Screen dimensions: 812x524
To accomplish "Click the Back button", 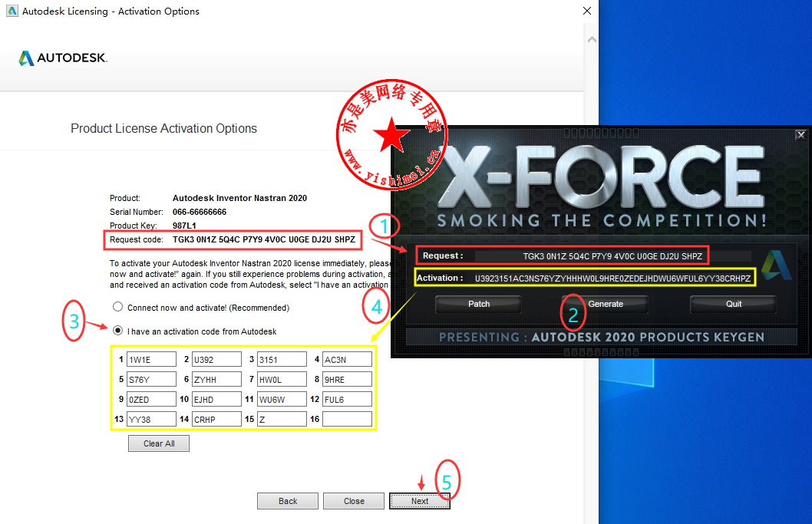I will point(288,501).
